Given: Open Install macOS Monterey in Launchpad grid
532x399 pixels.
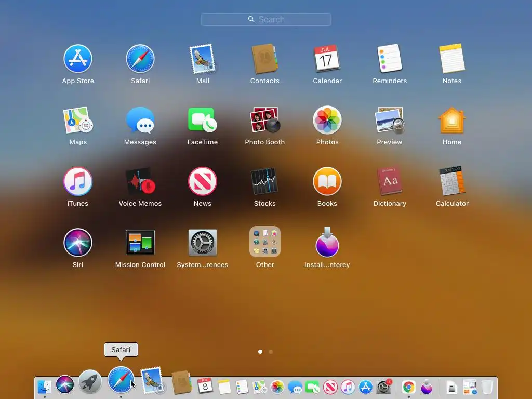Looking at the screenshot, I should tap(327, 242).
